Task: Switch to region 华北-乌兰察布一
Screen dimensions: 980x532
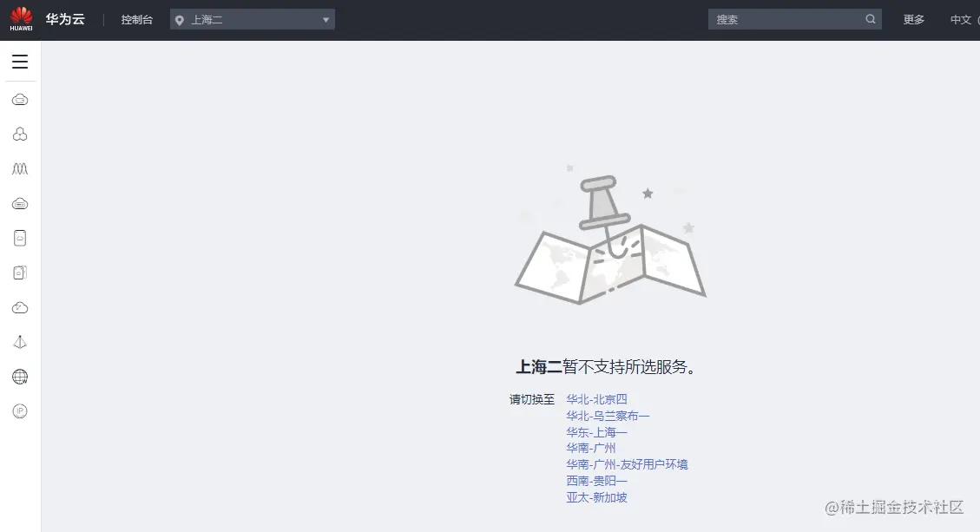Action: (x=608, y=416)
